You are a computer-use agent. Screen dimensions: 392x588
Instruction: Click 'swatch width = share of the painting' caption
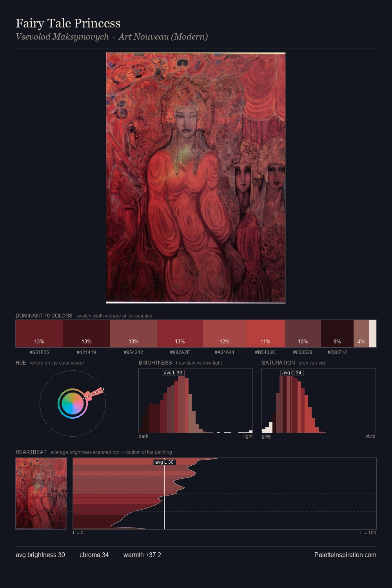point(114,316)
